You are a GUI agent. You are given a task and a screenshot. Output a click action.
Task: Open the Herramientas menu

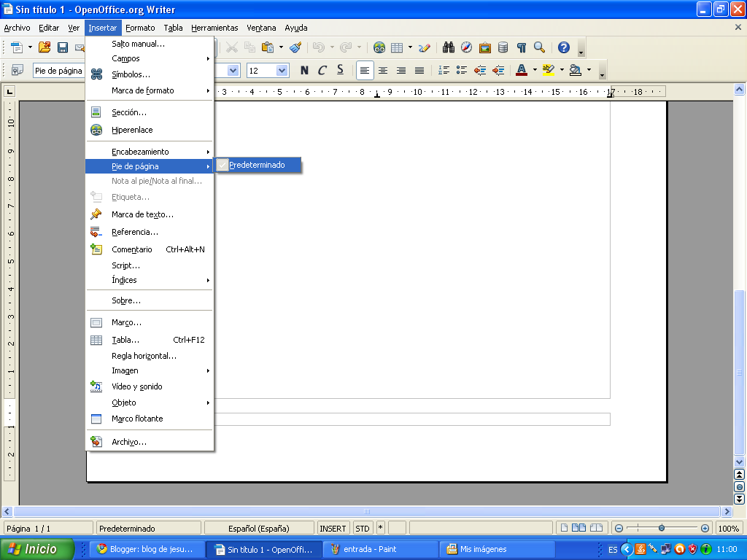click(214, 28)
